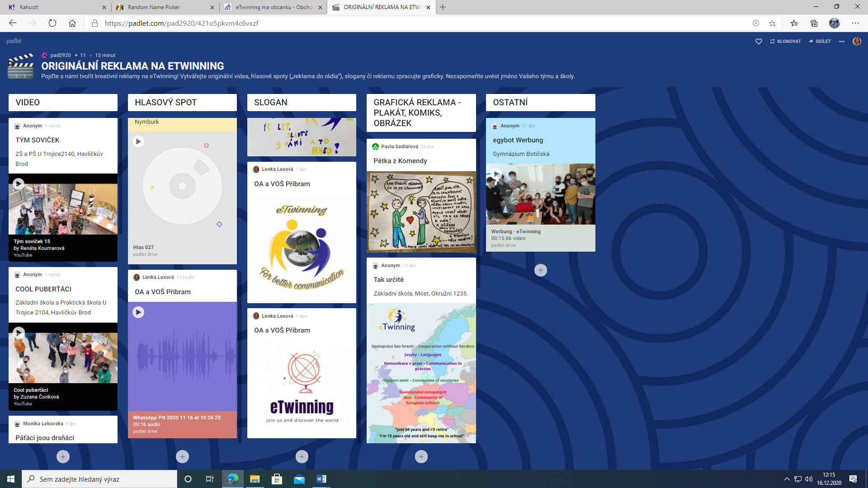Play the Tým soviček YouTube video
This screenshot has height=488, width=868.
pyautogui.click(x=19, y=183)
